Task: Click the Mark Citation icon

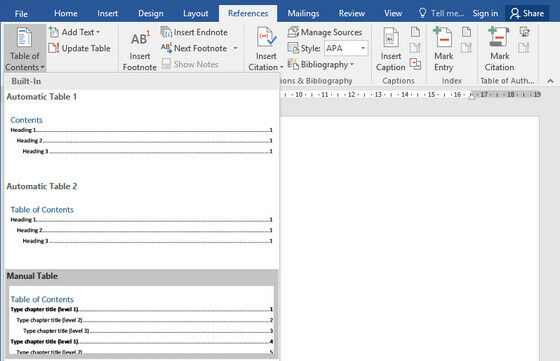Action: tap(499, 37)
